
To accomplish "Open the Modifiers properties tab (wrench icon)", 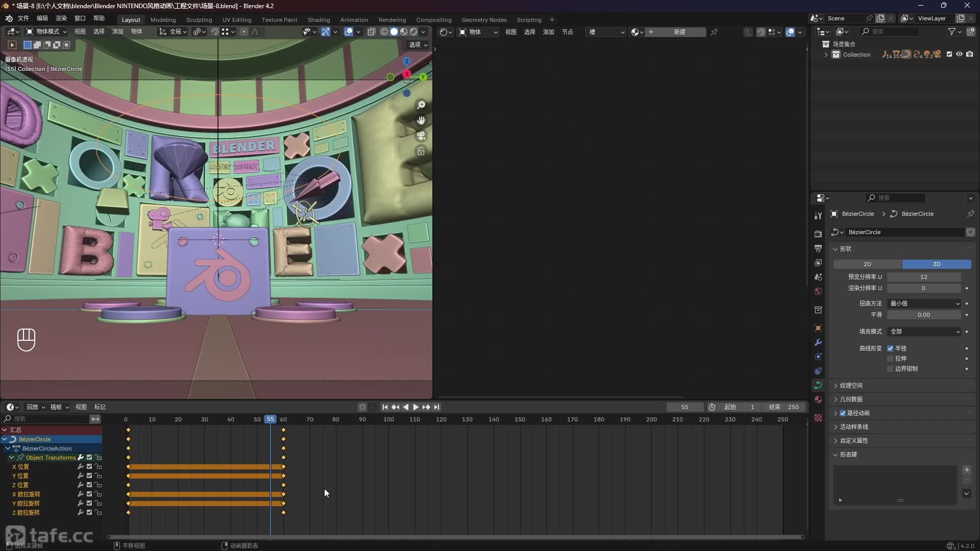I will point(818,342).
